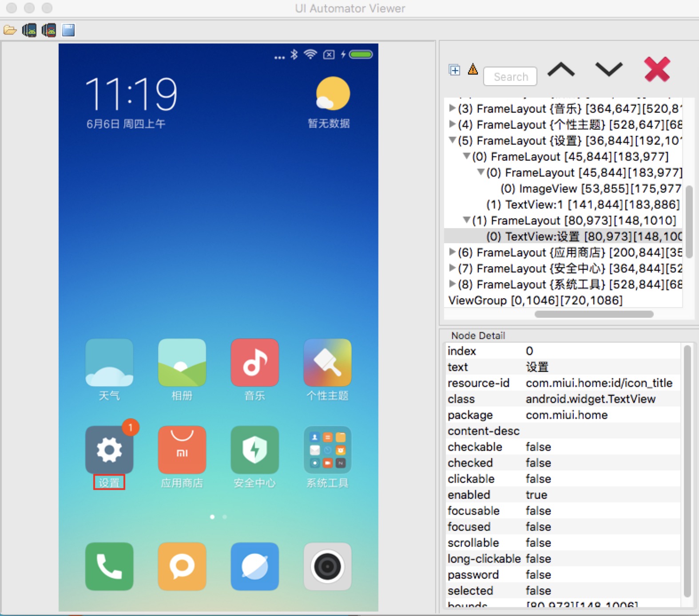
Task: Expand the (8) FrameLayout {系统工具} node
Action: [x=452, y=284]
